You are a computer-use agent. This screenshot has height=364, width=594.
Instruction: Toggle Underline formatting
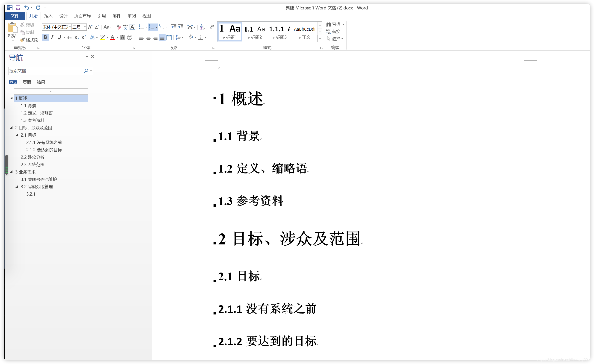59,37
